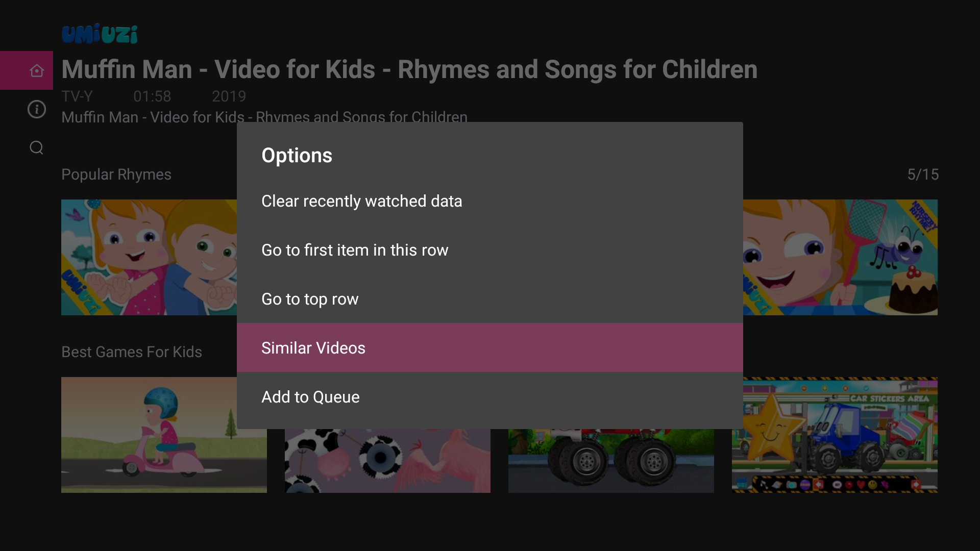Choose Go to first item in this row
The height and width of the screenshot is (551, 980).
(x=355, y=250)
